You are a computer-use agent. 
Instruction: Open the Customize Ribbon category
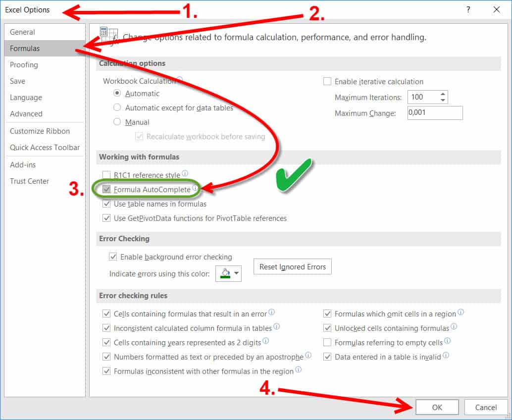point(45,131)
